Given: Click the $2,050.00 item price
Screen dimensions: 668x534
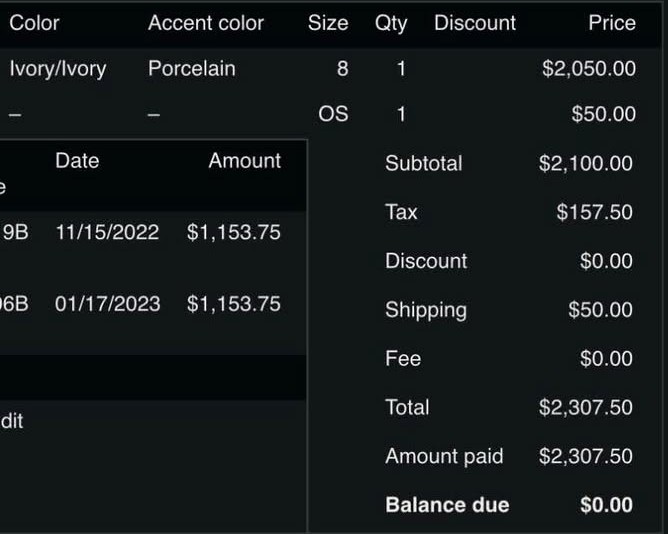Looking at the screenshot, I should [x=589, y=69].
